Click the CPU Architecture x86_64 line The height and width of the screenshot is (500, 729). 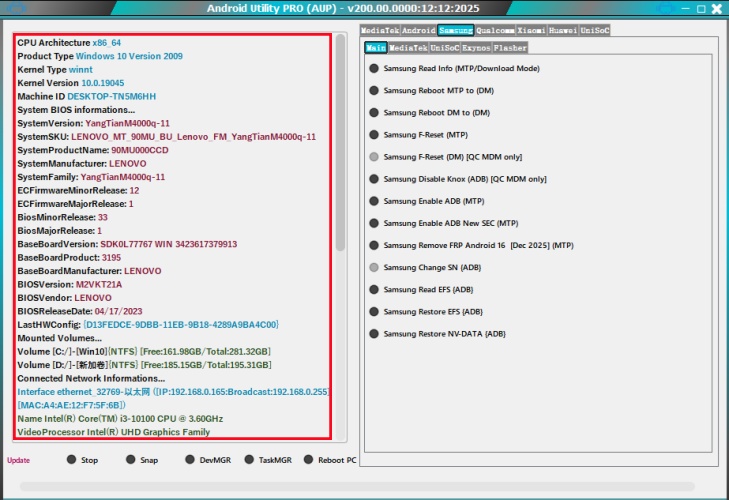69,43
